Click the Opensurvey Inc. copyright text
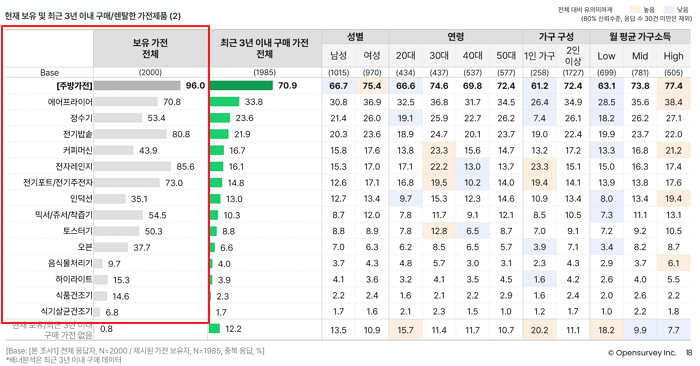 [x=642, y=353]
